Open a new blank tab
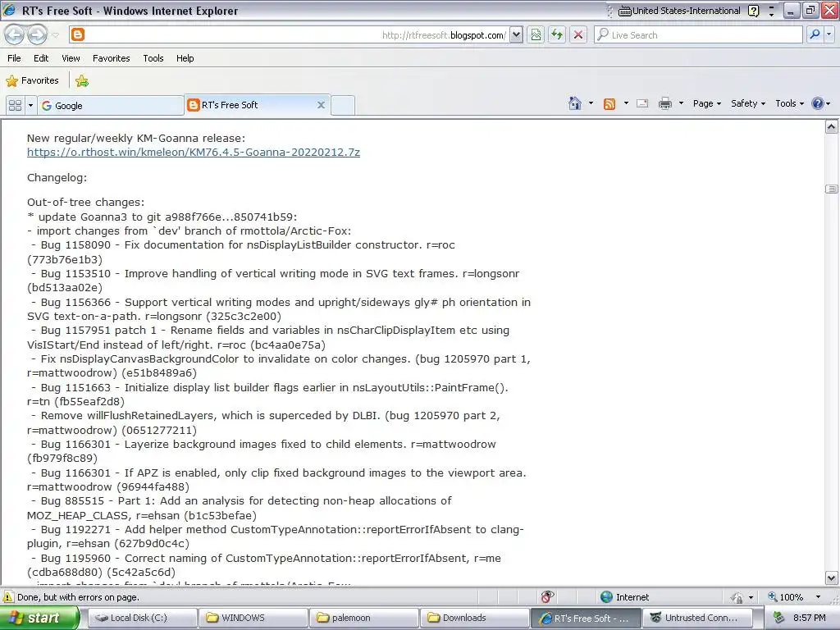 tap(343, 105)
